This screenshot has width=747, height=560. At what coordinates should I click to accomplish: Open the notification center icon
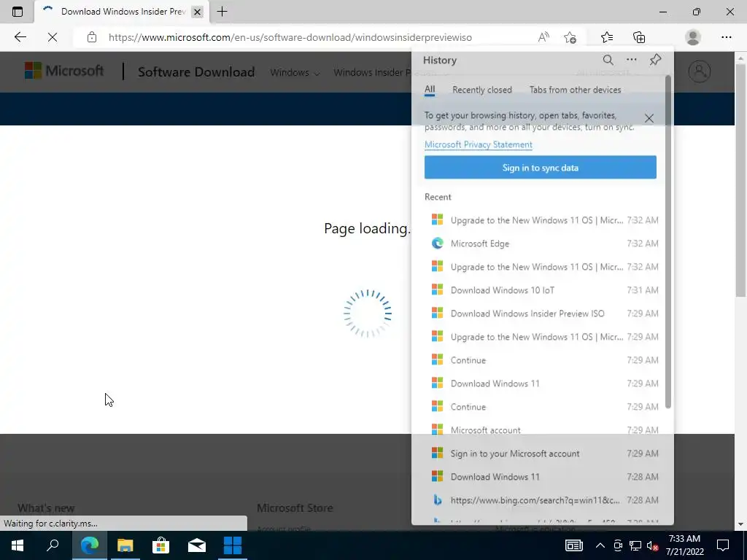pyautogui.click(x=723, y=545)
